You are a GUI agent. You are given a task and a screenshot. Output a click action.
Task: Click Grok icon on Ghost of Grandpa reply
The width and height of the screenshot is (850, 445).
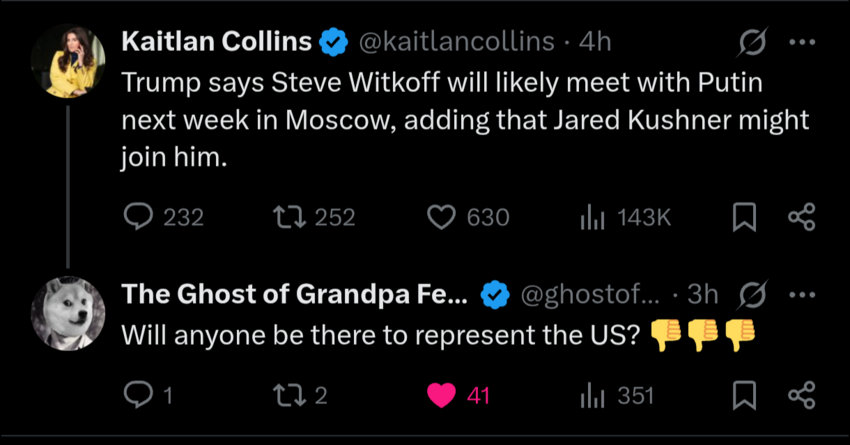tap(751, 295)
